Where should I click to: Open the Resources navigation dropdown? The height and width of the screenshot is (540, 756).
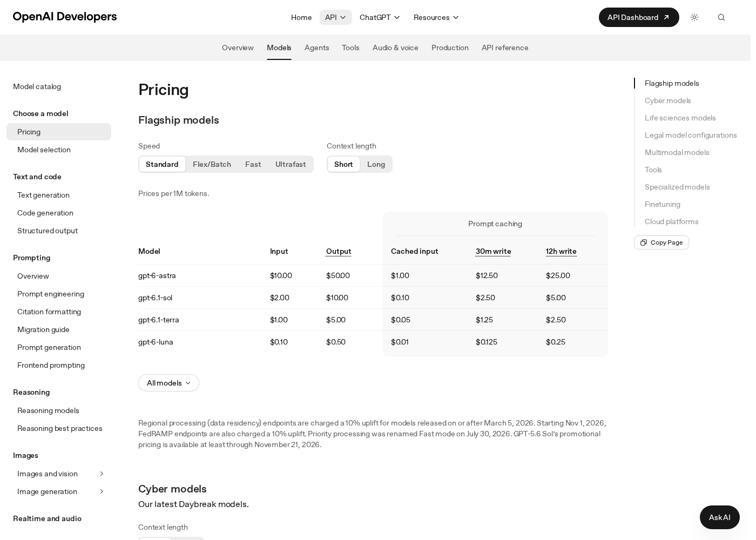point(436,17)
